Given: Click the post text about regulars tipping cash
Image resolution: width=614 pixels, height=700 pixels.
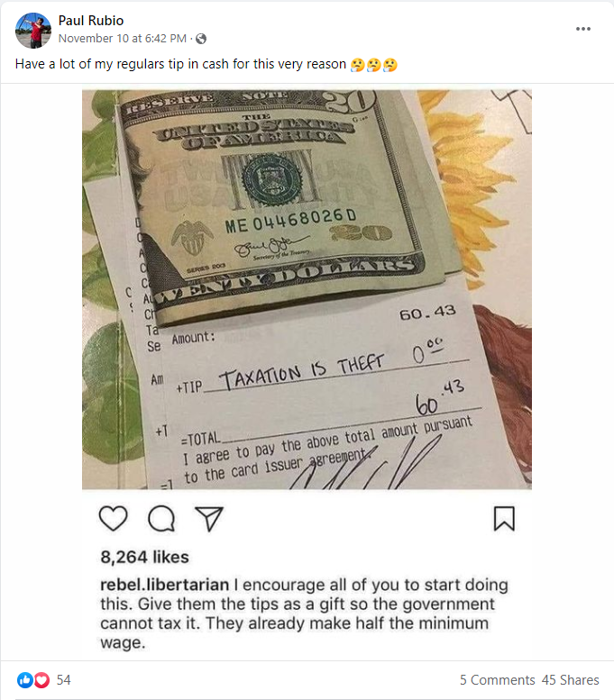Looking at the screenshot, I should pos(180,64).
